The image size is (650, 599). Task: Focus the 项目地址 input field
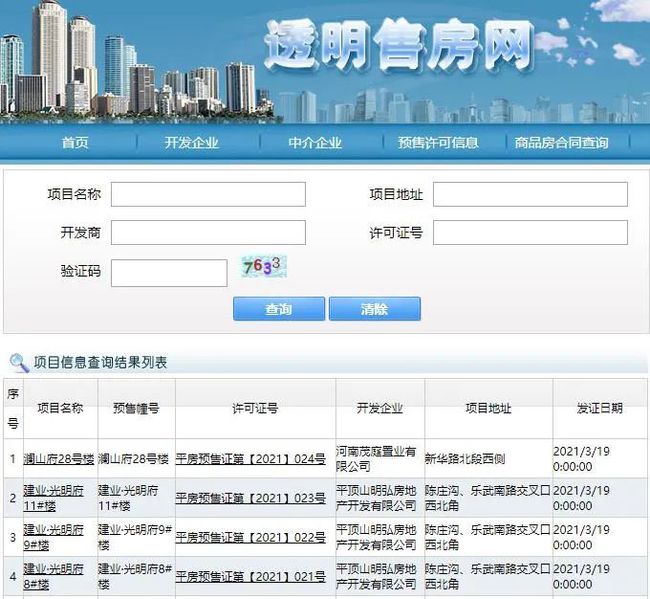pyautogui.click(x=530, y=194)
